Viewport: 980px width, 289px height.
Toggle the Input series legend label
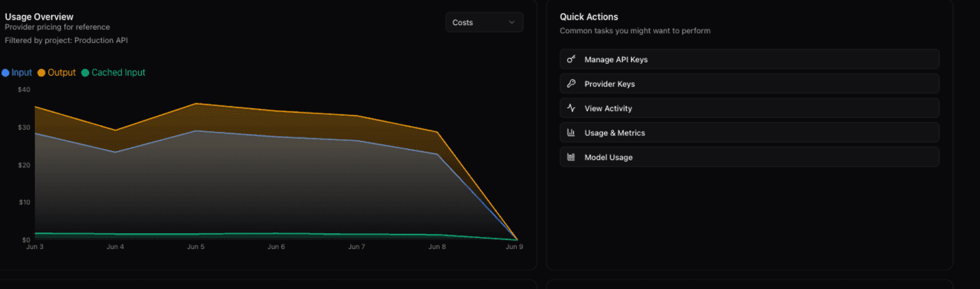[22, 73]
